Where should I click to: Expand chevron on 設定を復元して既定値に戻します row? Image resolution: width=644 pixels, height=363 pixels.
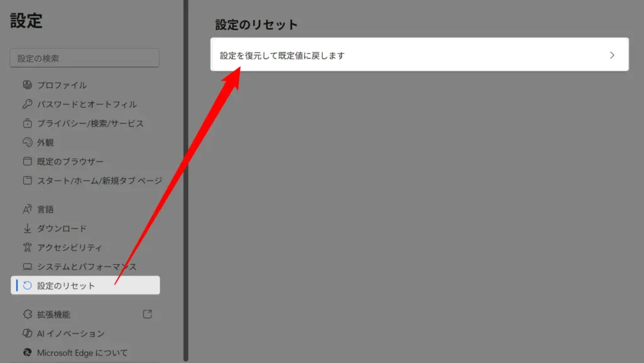point(612,55)
